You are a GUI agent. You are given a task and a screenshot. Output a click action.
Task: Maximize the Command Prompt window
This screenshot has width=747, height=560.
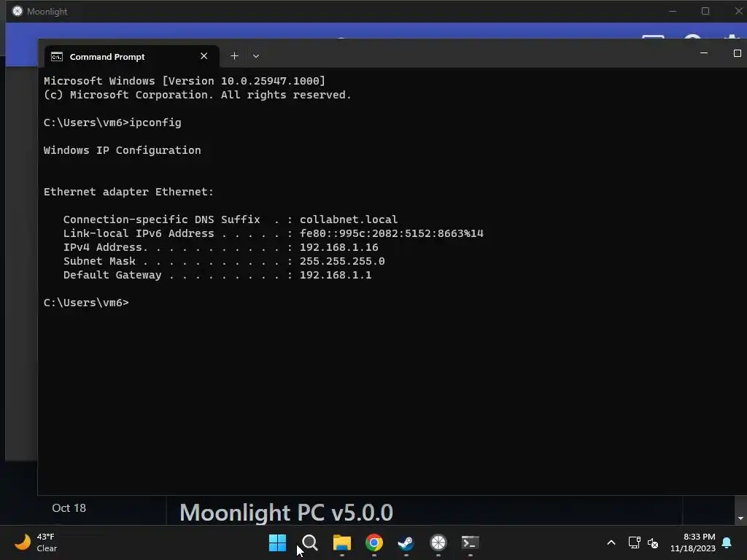pyautogui.click(x=737, y=53)
